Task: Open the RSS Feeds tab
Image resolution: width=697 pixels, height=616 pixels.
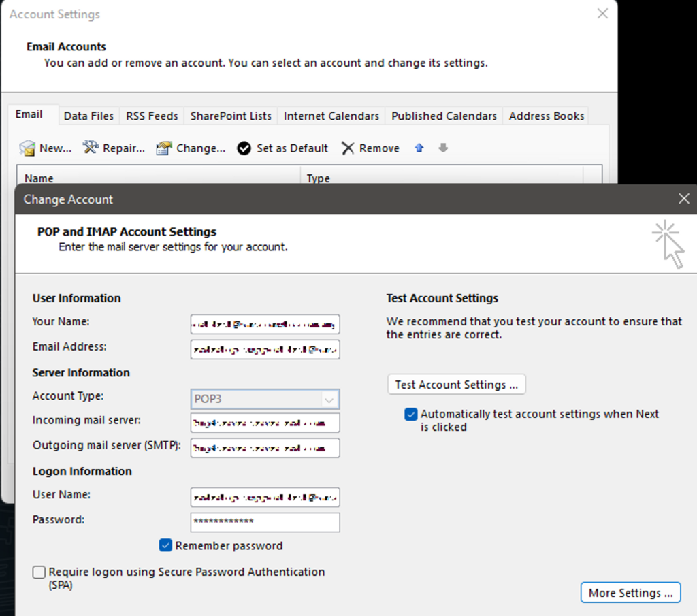Action: pos(152,116)
